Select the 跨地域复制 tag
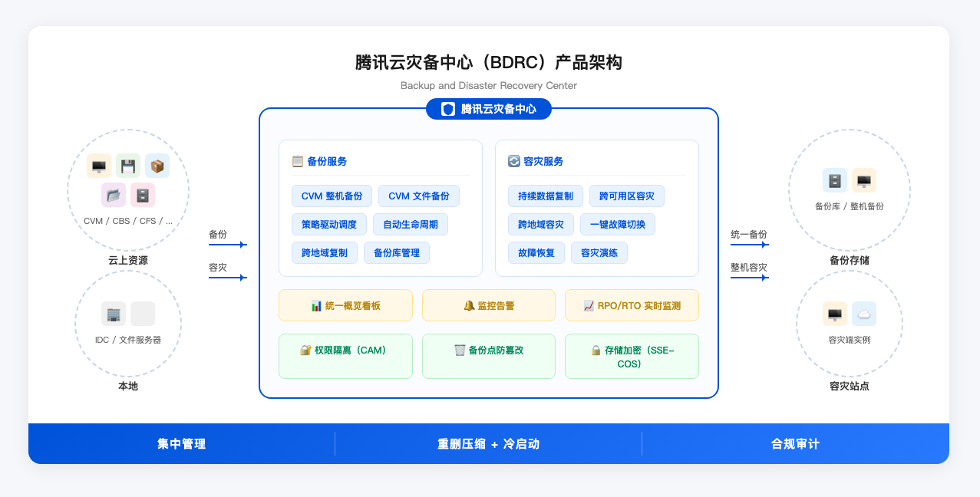Viewport: 980px width, 497px height. pos(325,252)
